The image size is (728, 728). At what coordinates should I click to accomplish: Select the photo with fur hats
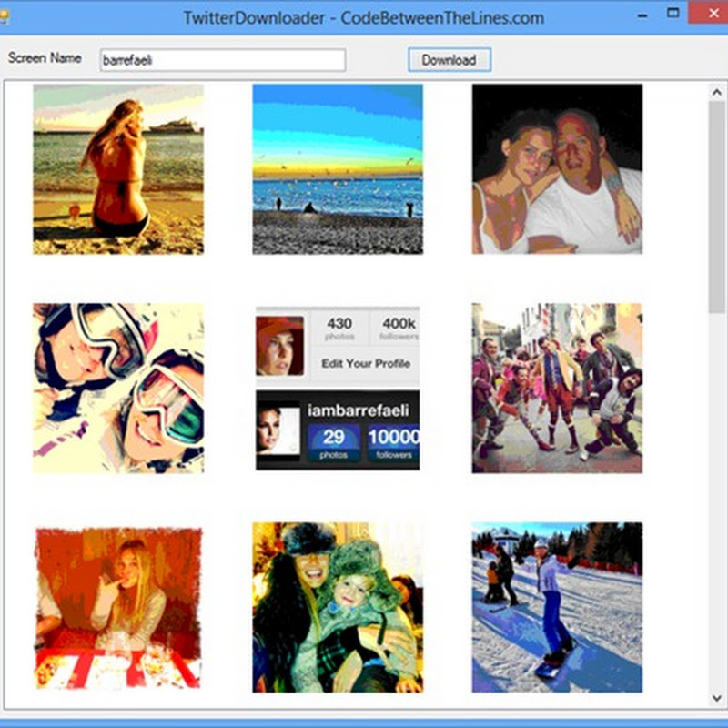(x=338, y=607)
